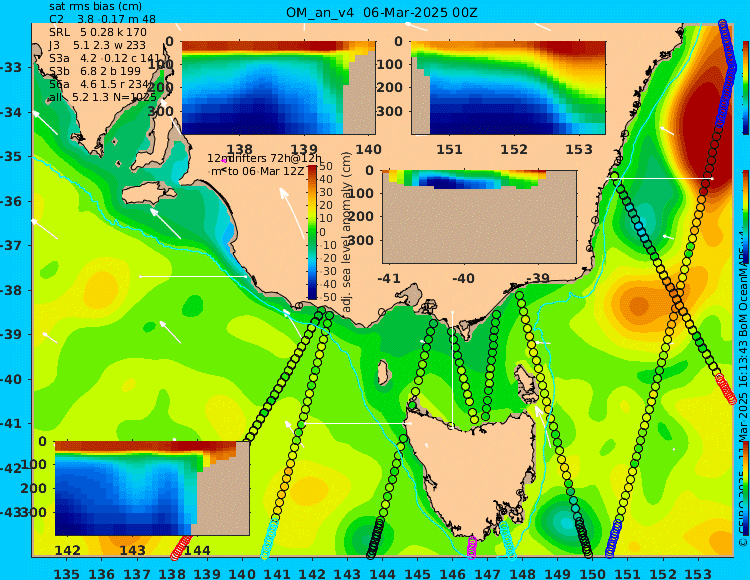Select the 'to 06 Mar 12Z' legend text
750x580 pixels.
pyautogui.click(x=265, y=171)
